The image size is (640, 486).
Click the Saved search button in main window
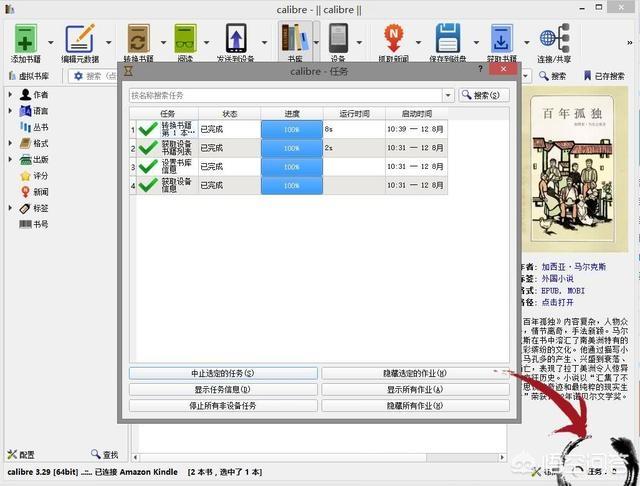tap(604, 76)
